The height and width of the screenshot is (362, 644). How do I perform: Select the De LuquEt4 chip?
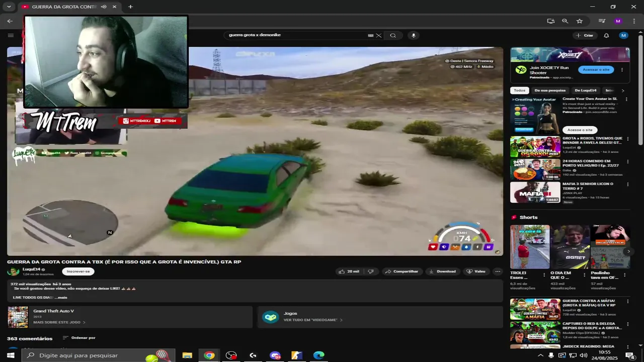[586, 90]
